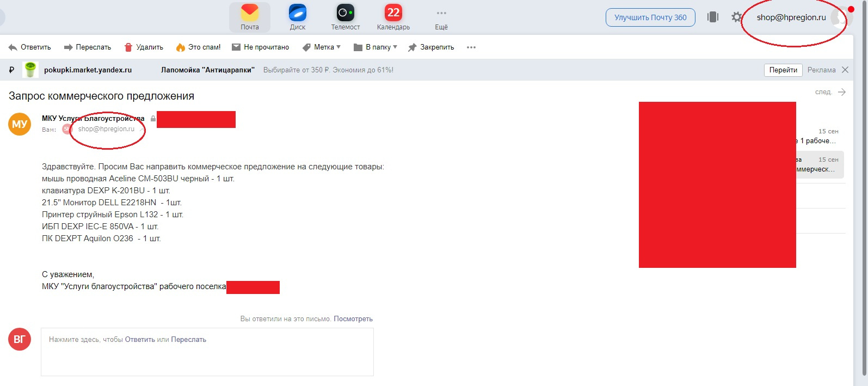Open the В папку folder dropdown
This screenshot has width=868, height=386.
[x=375, y=47]
